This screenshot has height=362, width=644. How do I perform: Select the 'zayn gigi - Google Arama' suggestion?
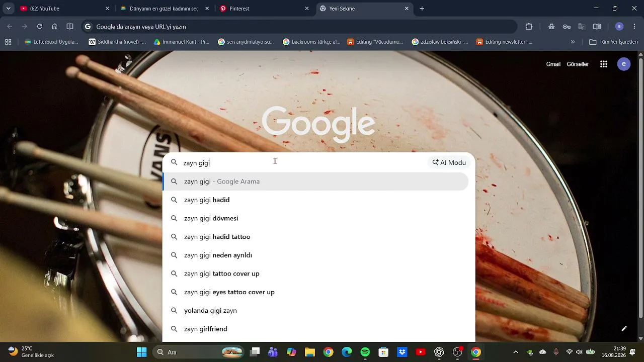coord(316,182)
